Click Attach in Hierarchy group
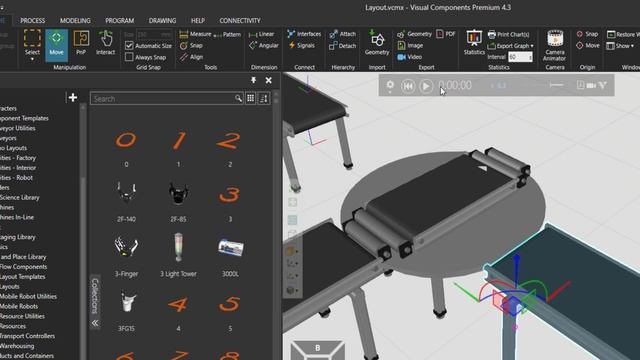The image size is (640, 360). [x=343, y=34]
